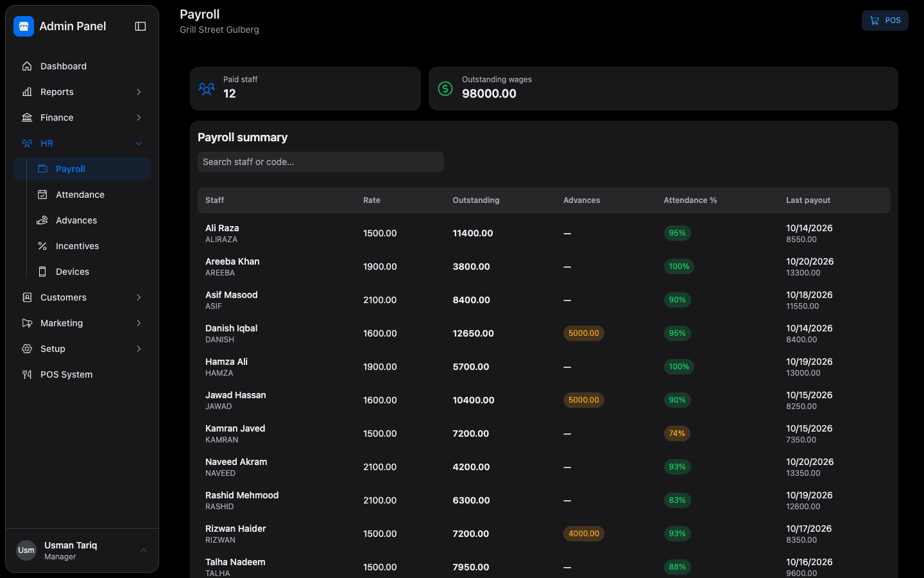
Task: Open the Dashboard menu item
Action: click(x=82, y=66)
